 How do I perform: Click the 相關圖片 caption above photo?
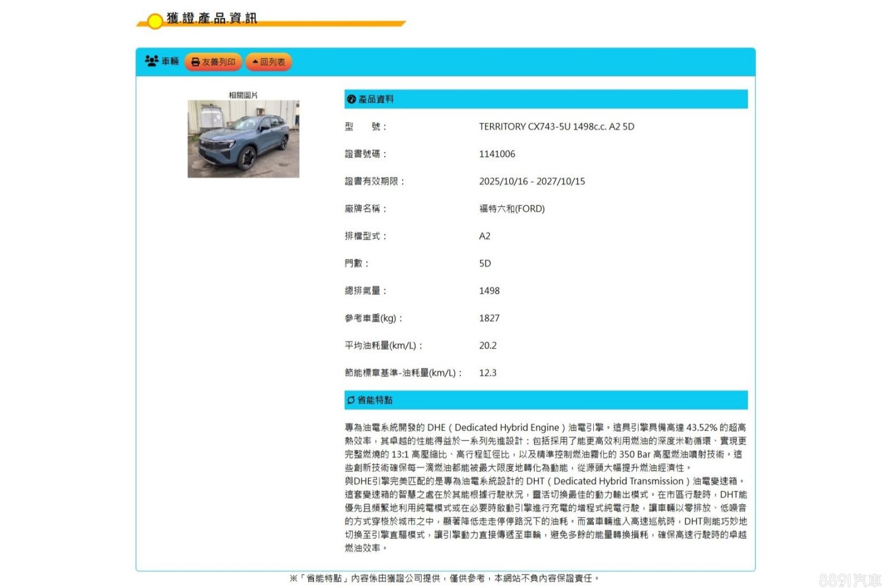point(243,95)
